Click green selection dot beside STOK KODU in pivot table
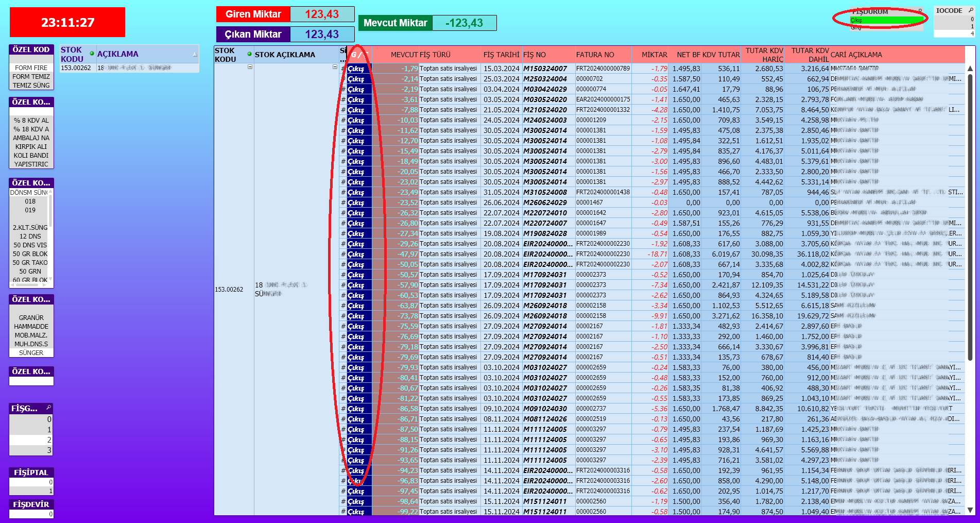Image resolution: width=980 pixels, height=523 pixels. (x=249, y=54)
